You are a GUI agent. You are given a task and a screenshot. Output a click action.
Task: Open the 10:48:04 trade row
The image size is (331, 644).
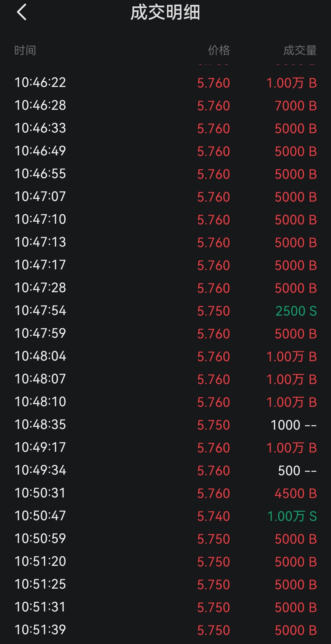coord(165,356)
